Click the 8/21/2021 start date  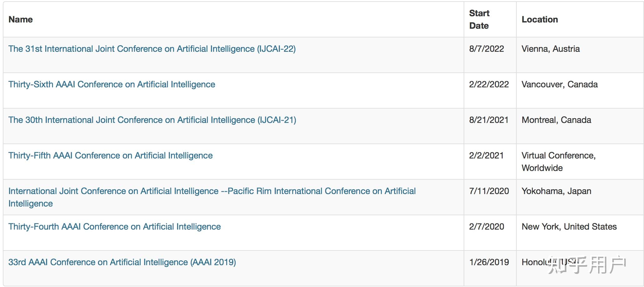tap(489, 120)
